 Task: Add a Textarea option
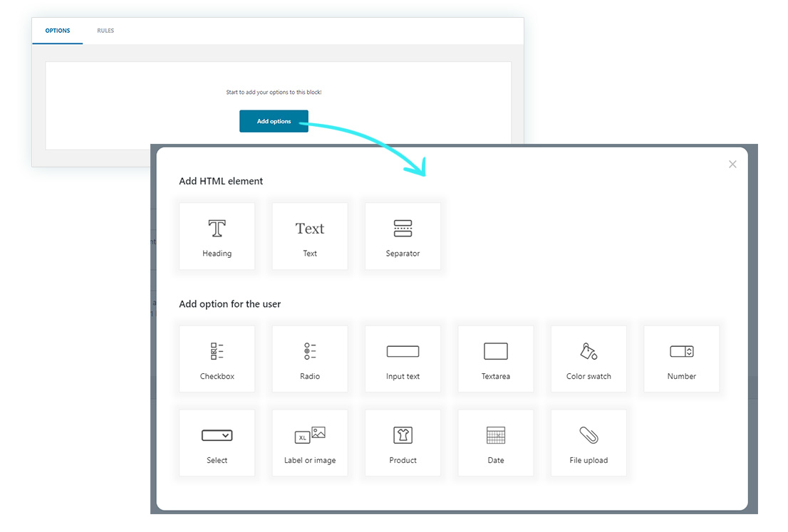495,358
